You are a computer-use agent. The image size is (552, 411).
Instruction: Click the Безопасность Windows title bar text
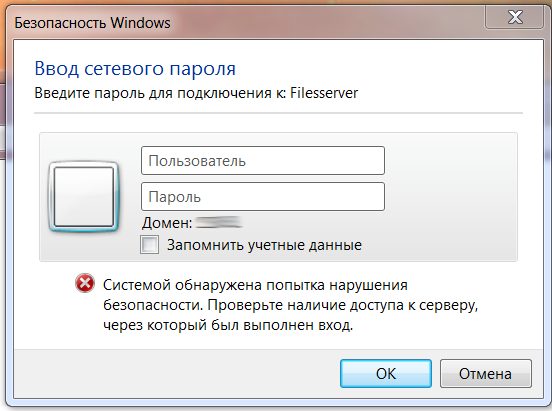(92, 23)
